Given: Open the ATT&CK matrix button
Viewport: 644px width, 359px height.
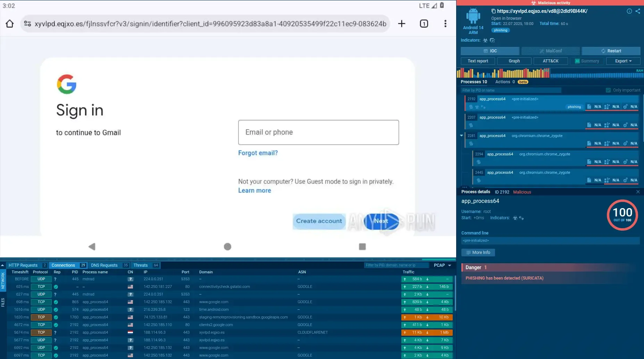Looking at the screenshot, I should 551,61.
